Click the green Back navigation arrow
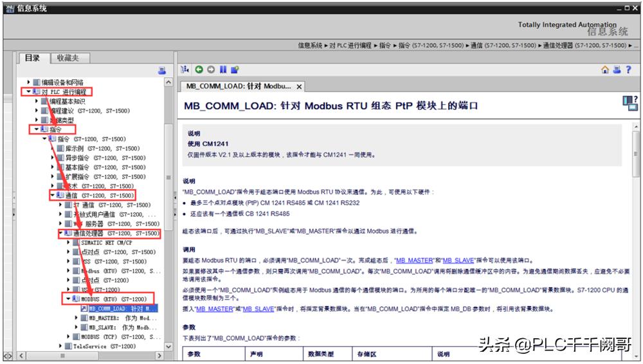643x364 pixels. tap(199, 69)
